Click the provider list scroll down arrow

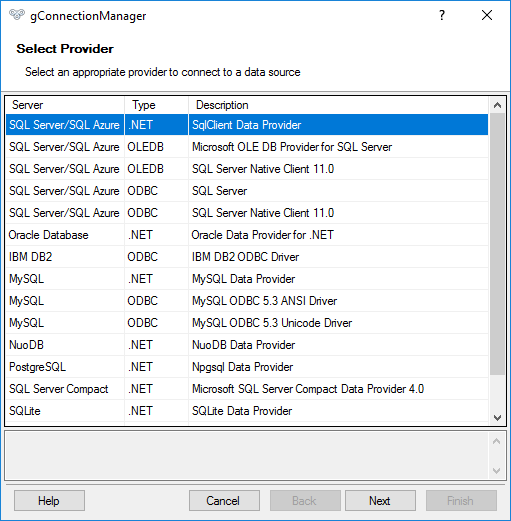497,417
